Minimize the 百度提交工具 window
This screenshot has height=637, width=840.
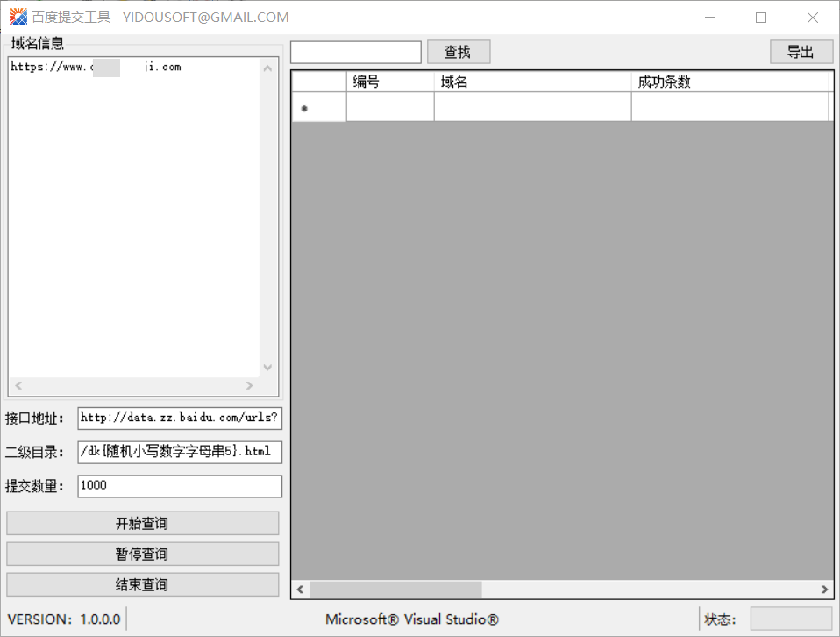[710, 18]
